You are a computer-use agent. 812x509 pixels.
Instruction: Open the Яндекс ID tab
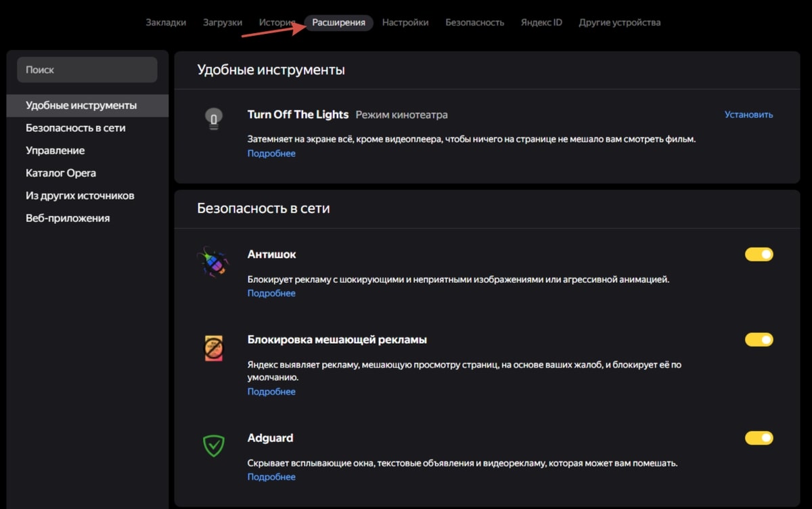click(x=541, y=22)
